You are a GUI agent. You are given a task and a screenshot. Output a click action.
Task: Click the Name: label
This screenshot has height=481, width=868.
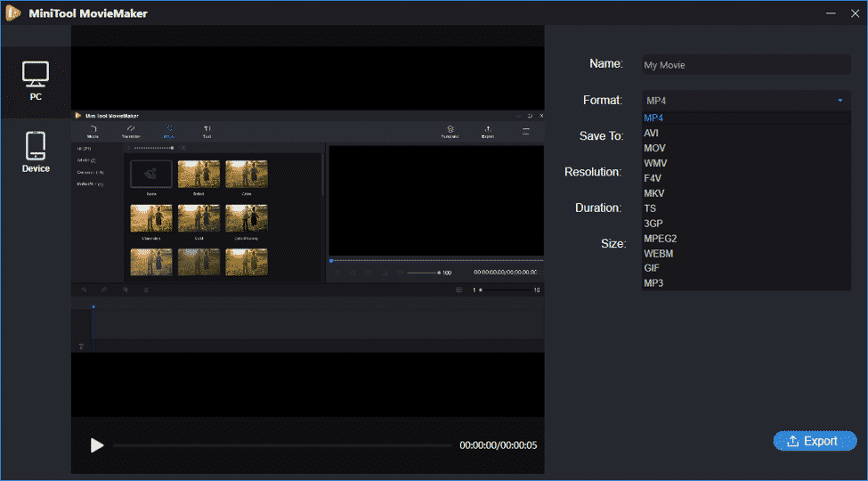pos(606,64)
